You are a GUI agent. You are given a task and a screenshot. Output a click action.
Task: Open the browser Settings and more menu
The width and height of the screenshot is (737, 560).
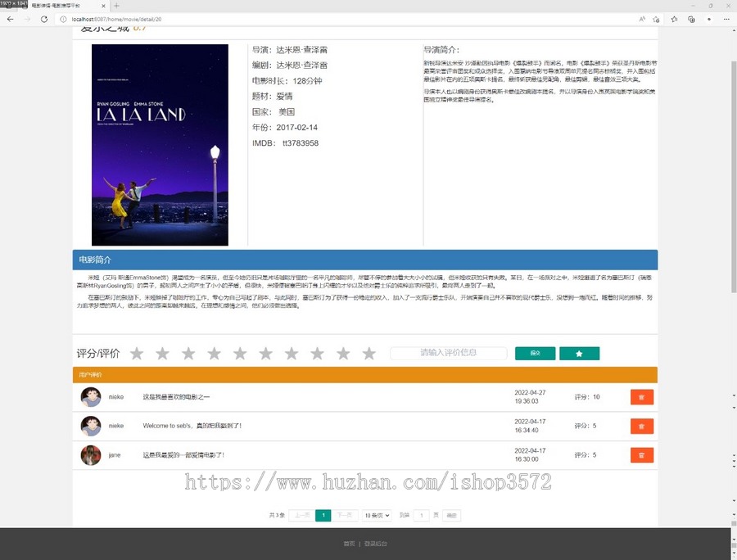tap(726, 20)
